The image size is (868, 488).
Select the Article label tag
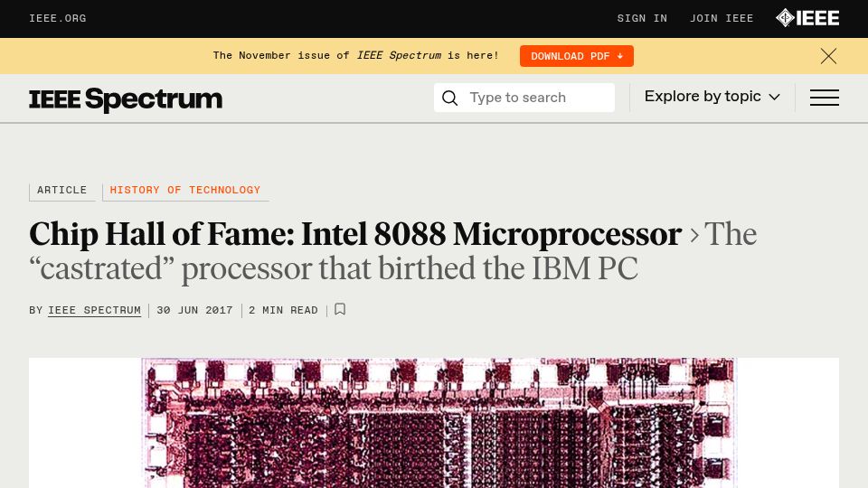[x=62, y=191]
